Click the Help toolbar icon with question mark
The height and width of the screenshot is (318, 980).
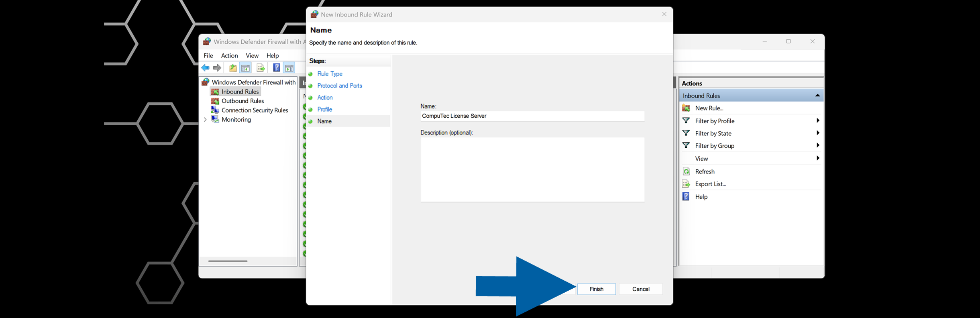click(x=277, y=68)
